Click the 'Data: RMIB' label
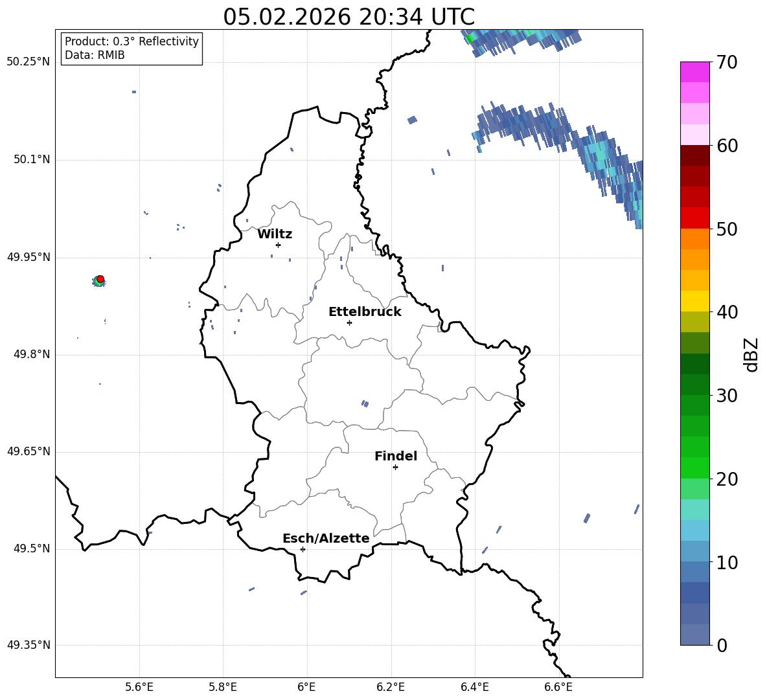Screen dimensions: 767x700 pos(95,55)
